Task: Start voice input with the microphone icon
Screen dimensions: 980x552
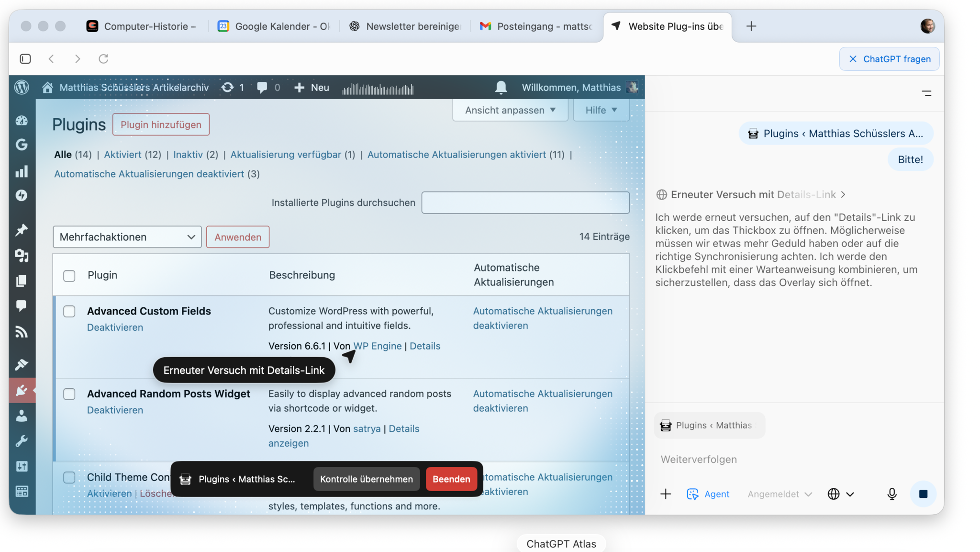Action: [x=891, y=494]
